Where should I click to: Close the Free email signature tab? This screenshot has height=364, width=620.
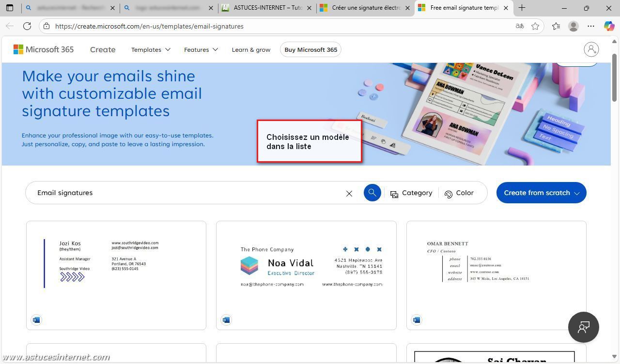tap(506, 8)
